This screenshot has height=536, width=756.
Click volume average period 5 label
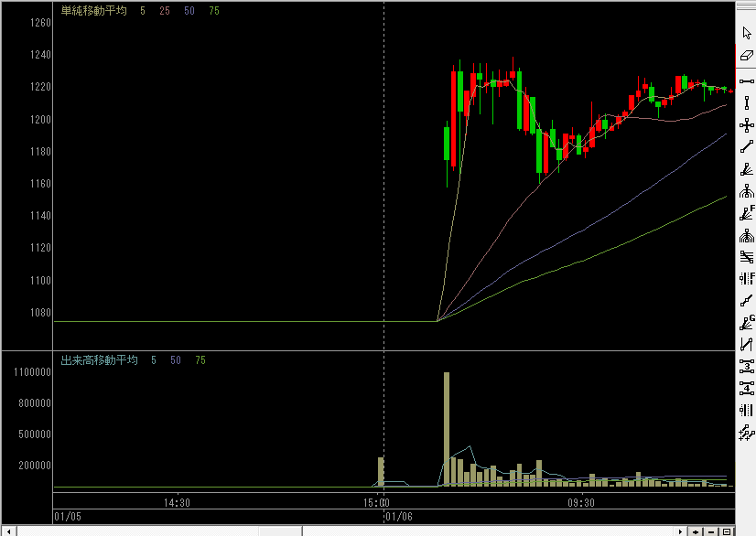click(154, 360)
